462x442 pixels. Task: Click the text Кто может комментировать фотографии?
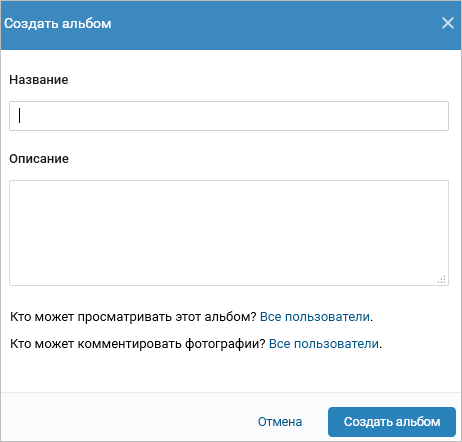[x=138, y=344]
